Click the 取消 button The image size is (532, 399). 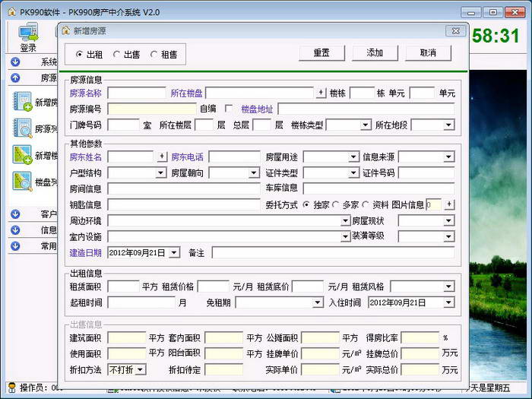click(x=428, y=53)
